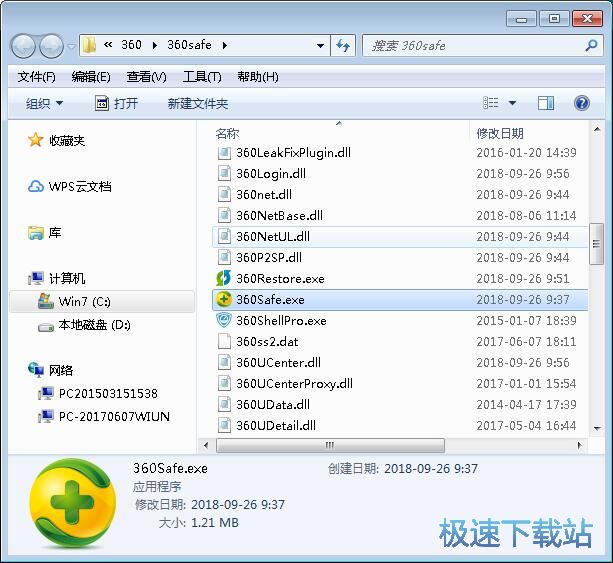Click the blue help question mark icon
This screenshot has width=613, height=563.
pos(582,103)
